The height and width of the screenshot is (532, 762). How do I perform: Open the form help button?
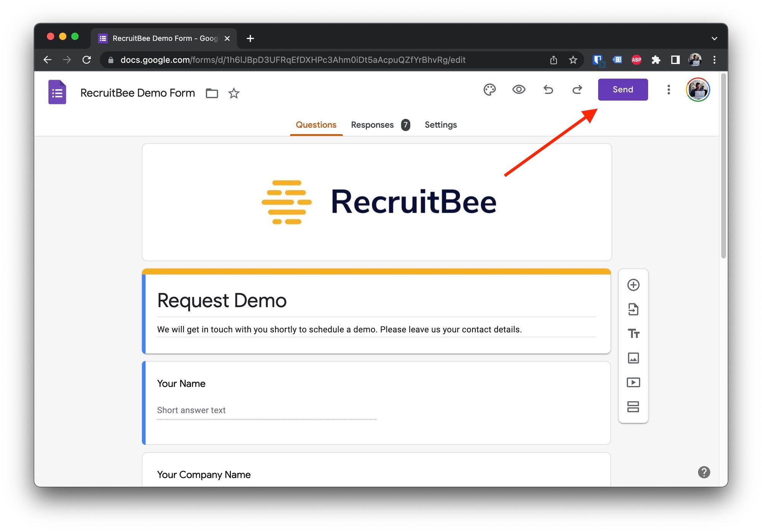coord(704,473)
